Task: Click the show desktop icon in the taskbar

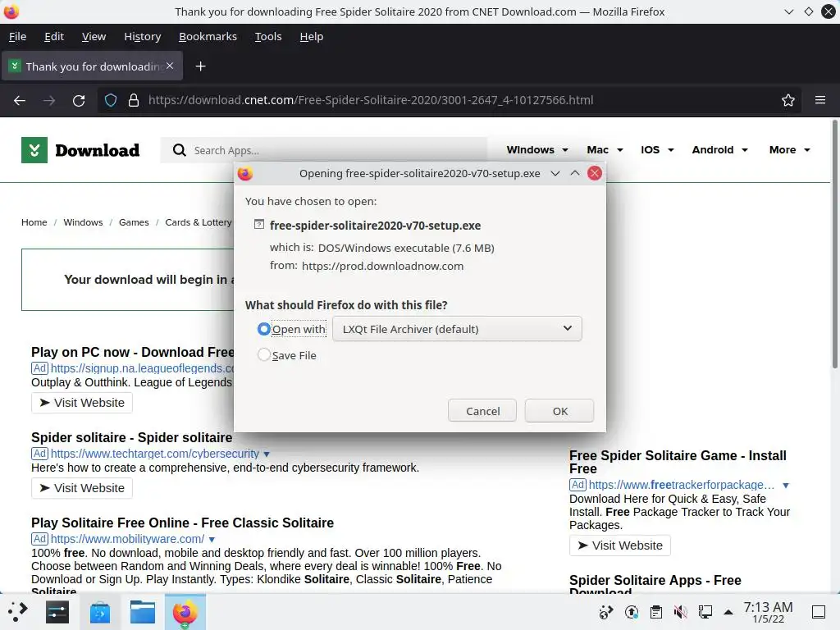Action: [x=819, y=612]
